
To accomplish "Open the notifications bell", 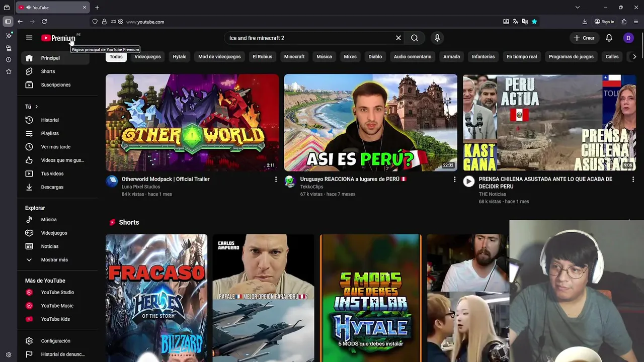I will 609,38.
